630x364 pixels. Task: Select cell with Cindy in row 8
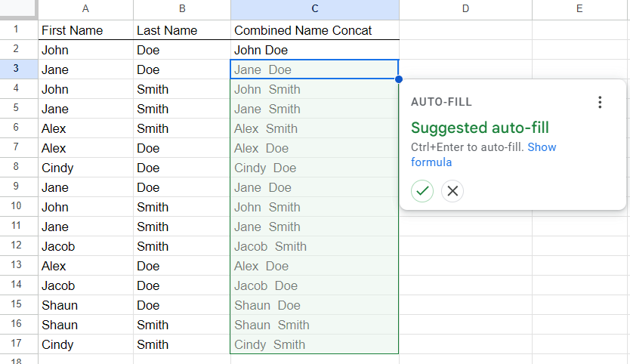coord(85,168)
